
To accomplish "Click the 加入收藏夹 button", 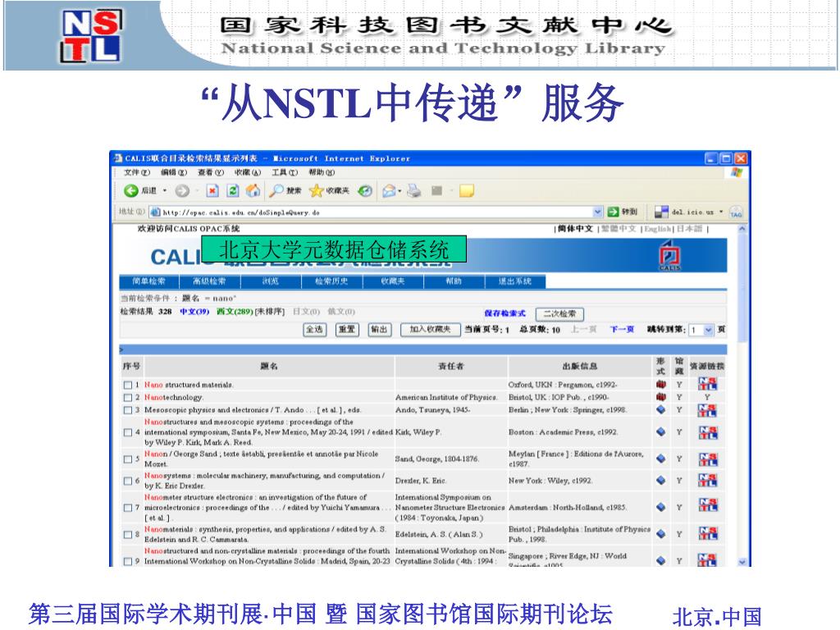I will [x=430, y=330].
